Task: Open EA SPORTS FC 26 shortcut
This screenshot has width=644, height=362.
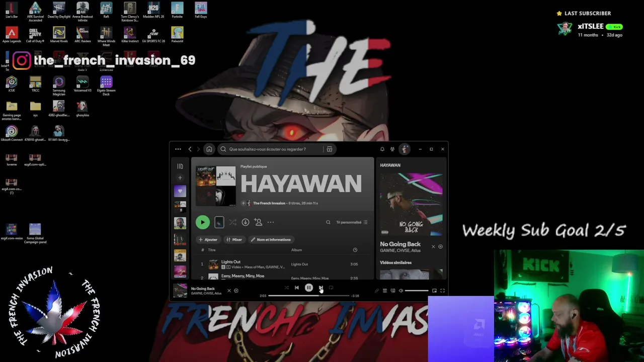Action: pyautogui.click(x=153, y=35)
